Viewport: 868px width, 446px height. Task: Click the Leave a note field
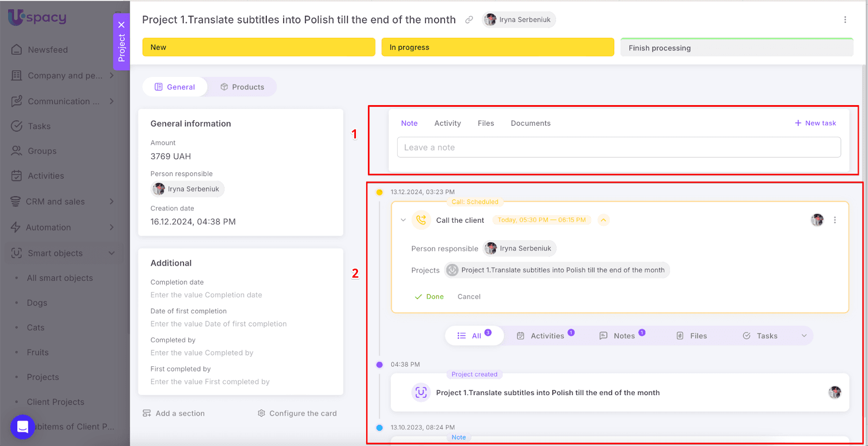[x=618, y=147]
